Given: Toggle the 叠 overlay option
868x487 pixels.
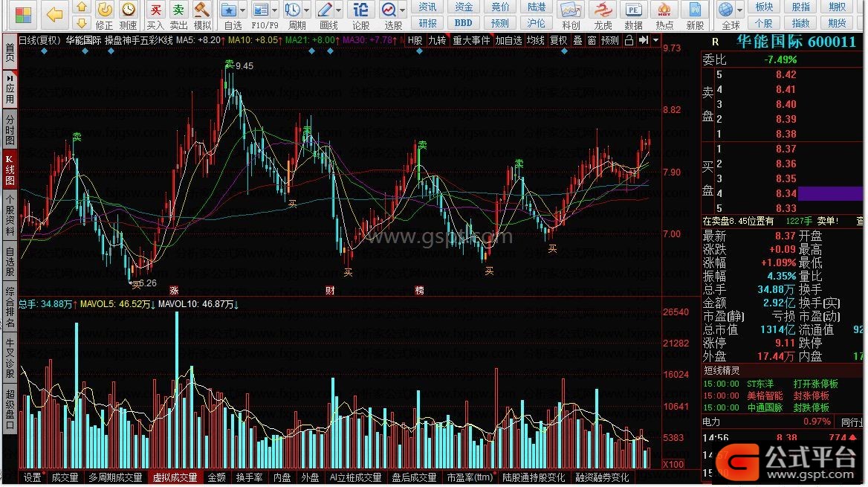Looking at the screenshot, I should 577,40.
